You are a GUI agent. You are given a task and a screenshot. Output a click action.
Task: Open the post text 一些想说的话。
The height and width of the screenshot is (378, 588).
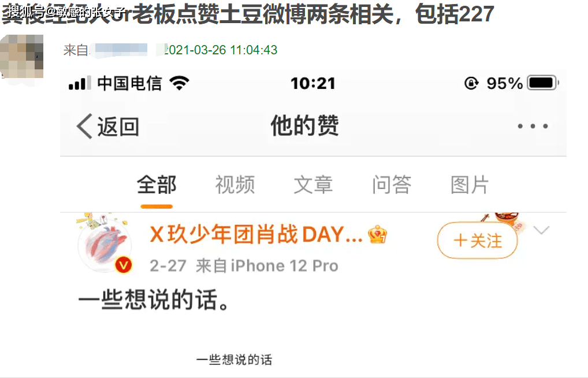click(154, 299)
